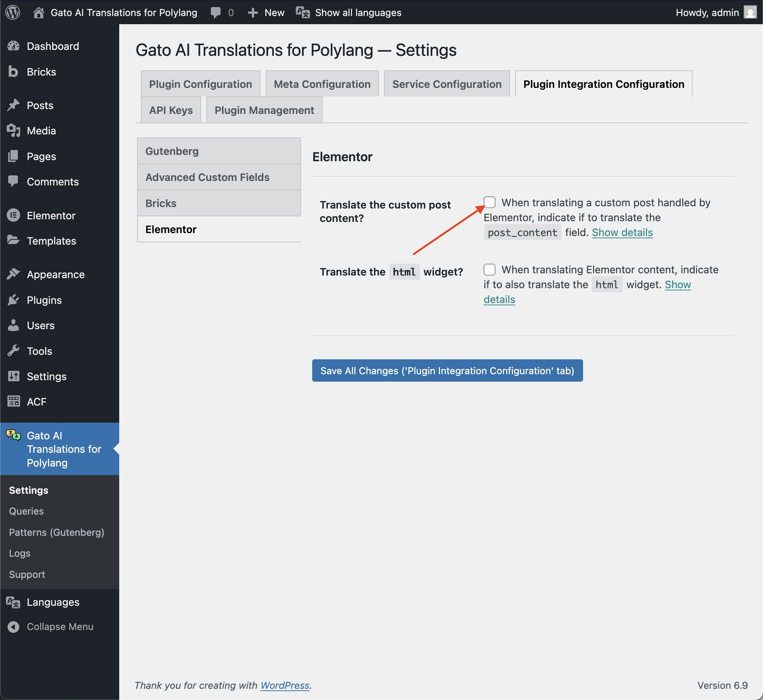
Task: Open the WordPress Dashboard from the sidebar
Action: pyautogui.click(x=14, y=46)
